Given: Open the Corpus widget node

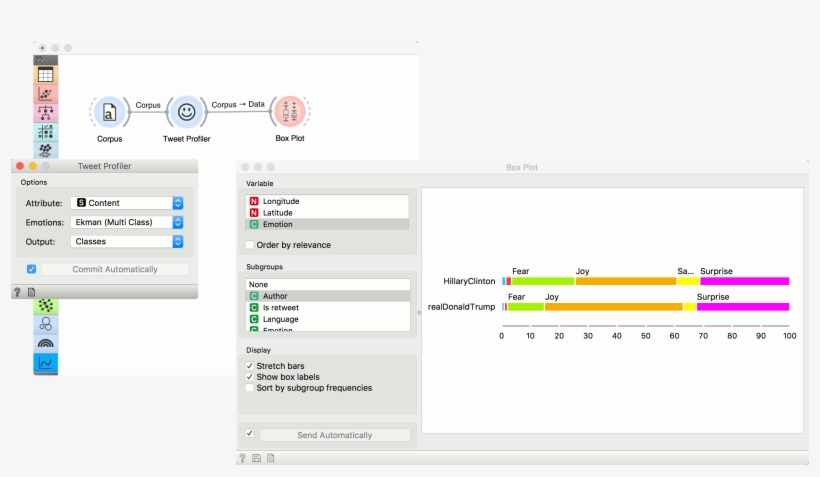Looking at the screenshot, I should pos(109,112).
